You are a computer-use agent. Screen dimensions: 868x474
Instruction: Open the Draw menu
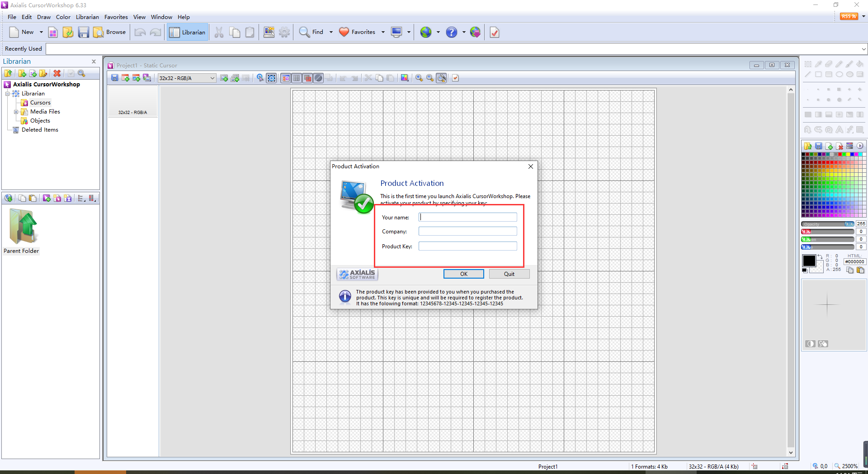pos(44,17)
